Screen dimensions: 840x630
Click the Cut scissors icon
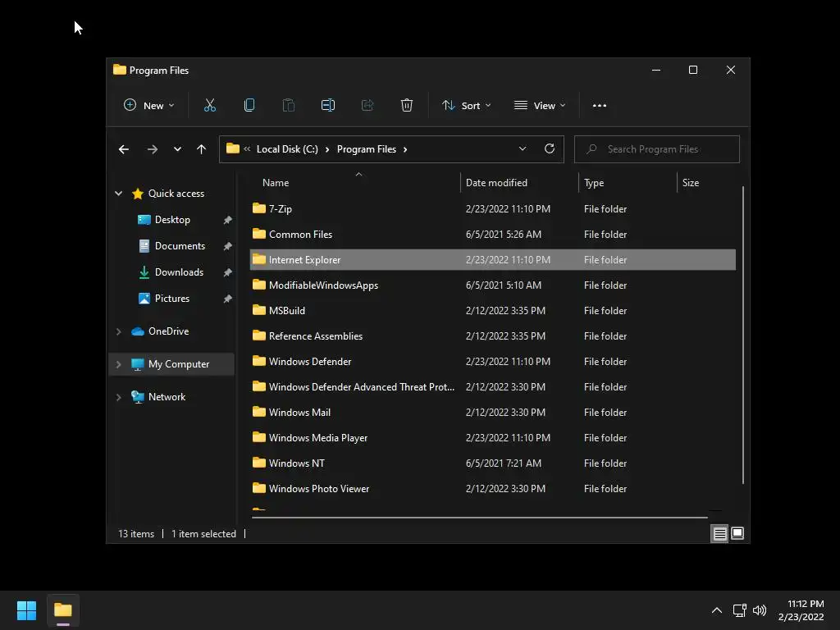[209, 106]
